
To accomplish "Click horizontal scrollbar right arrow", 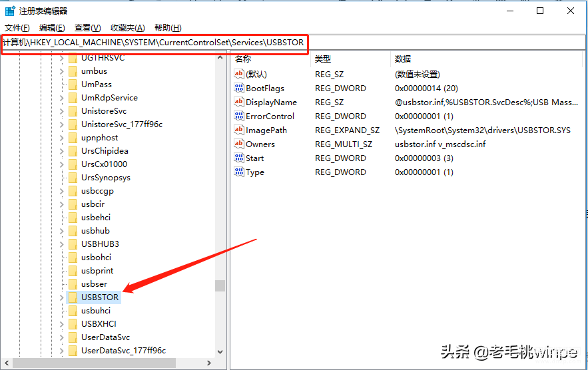I will [x=209, y=363].
